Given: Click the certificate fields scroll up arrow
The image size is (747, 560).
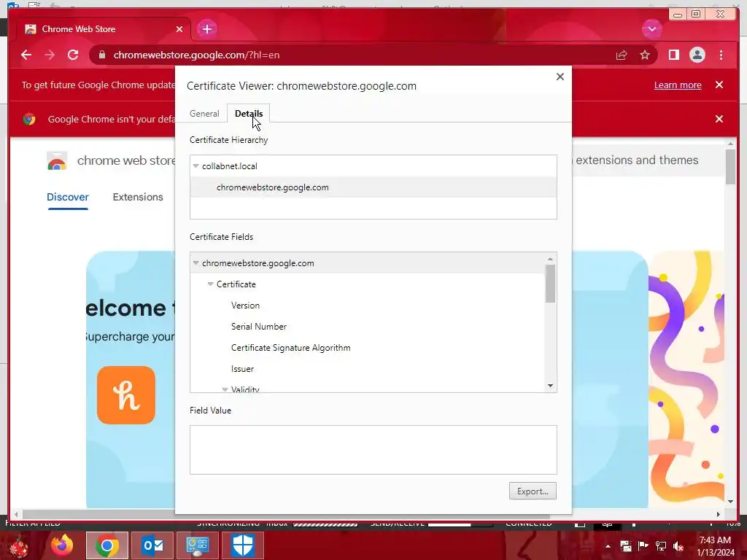Looking at the screenshot, I should 550,259.
